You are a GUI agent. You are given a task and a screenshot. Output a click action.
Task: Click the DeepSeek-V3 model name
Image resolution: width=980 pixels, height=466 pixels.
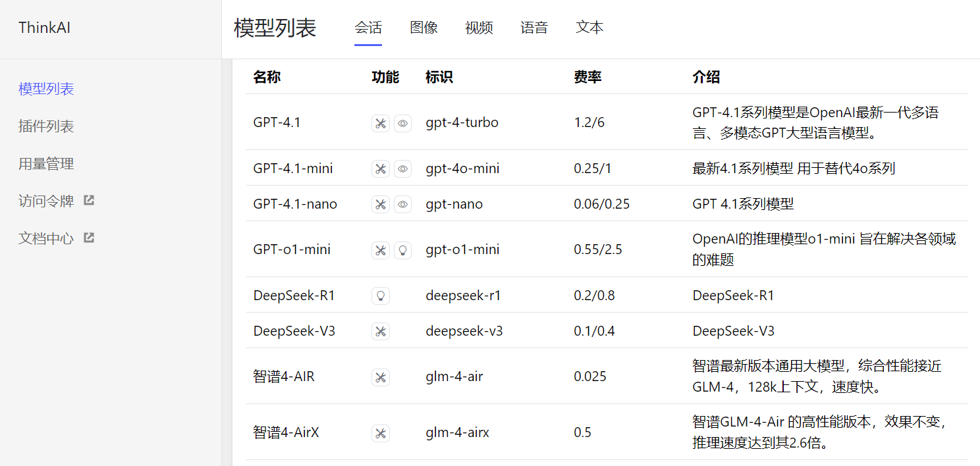point(294,331)
